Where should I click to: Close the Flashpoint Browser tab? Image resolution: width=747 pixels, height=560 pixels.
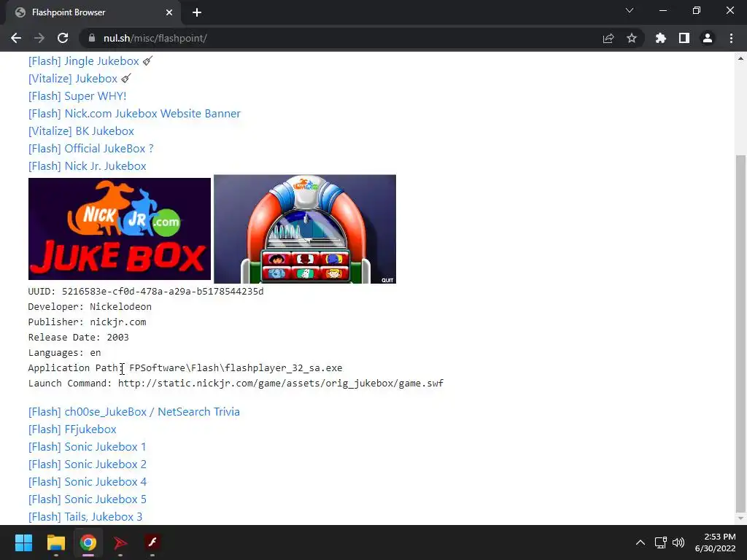coord(169,12)
